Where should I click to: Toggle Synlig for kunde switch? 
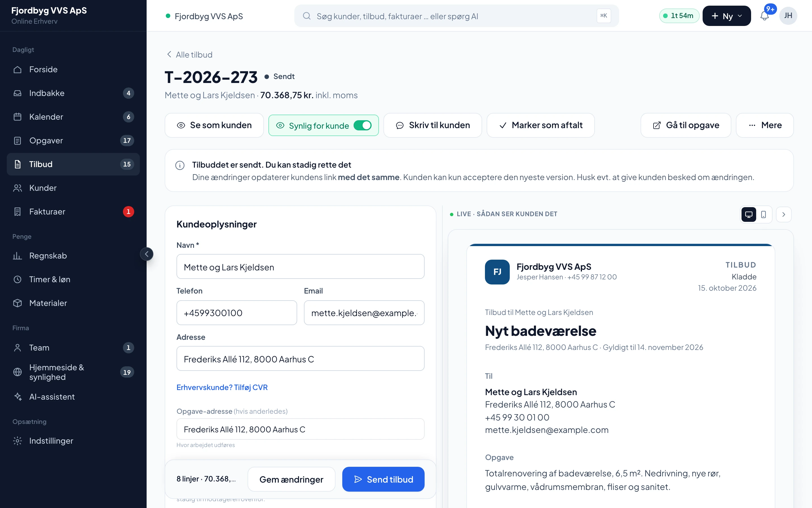point(362,125)
